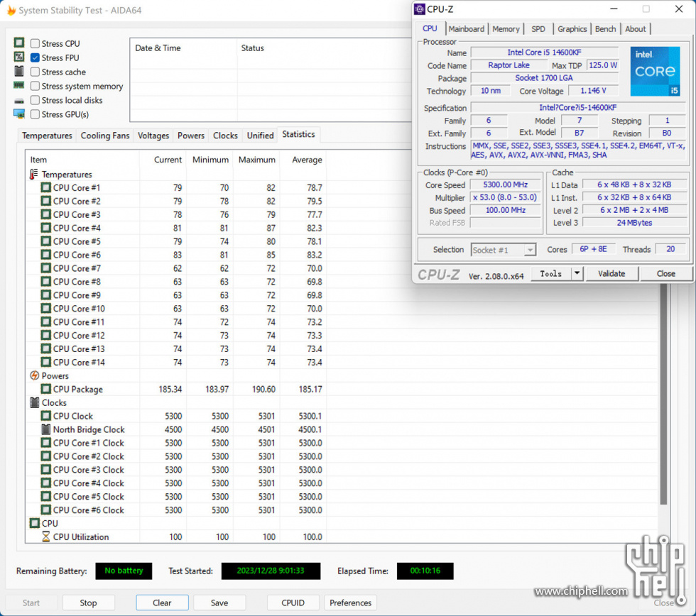Screen dimensions: 696x616
Task: Switch to the Cooling Fans tab
Action: tap(105, 136)
